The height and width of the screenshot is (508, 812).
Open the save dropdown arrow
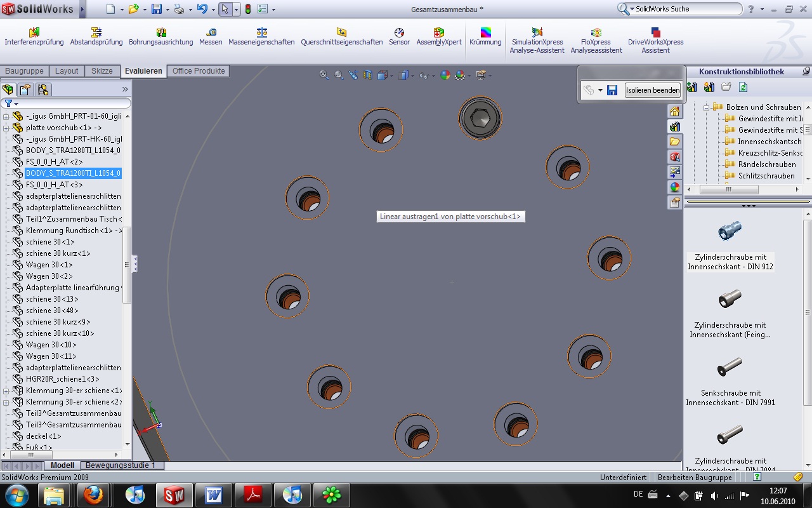click(167, 10)
